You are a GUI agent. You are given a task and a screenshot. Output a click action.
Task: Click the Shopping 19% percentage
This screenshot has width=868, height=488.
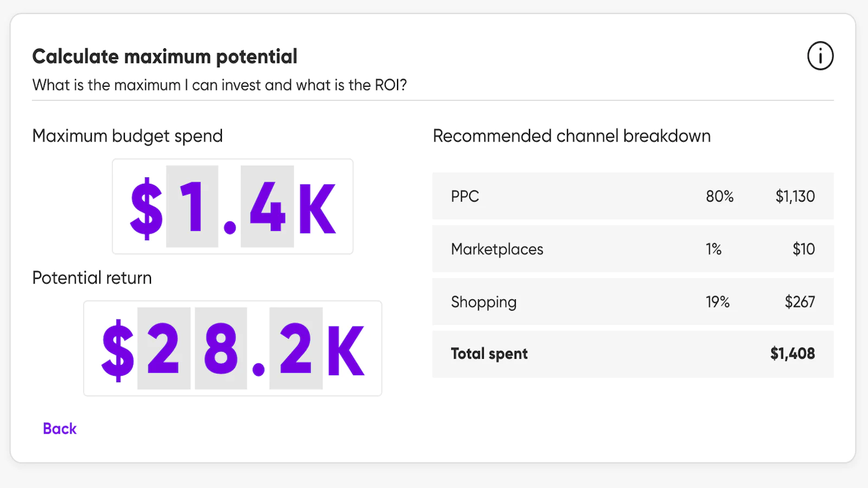(x=717, y=301)
